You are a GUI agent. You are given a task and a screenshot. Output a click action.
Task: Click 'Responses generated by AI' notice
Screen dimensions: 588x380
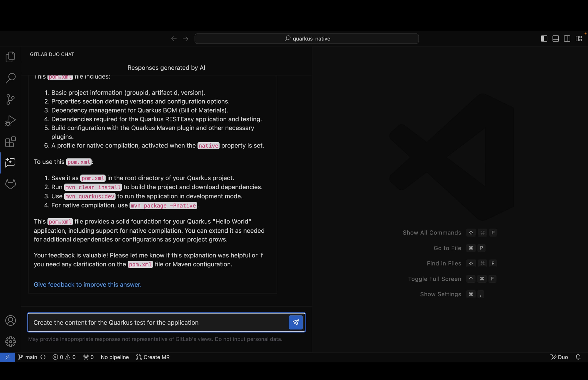coord(166,68)
